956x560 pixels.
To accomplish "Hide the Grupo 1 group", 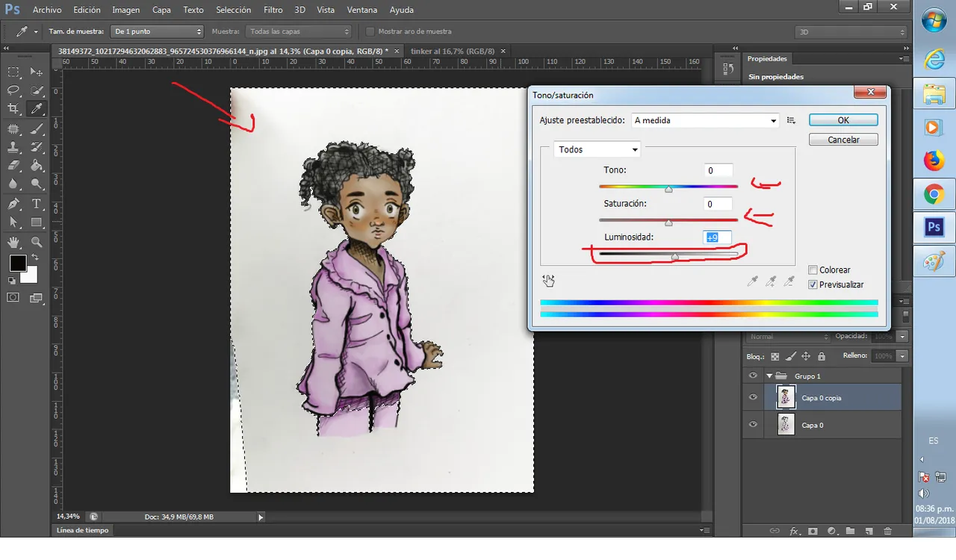I will tap(753, 376).
